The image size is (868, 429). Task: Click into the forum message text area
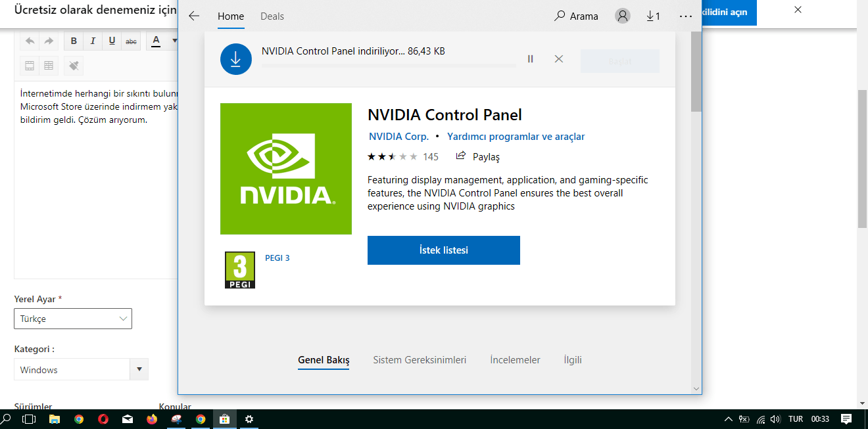pyautogui.click(x=96, y=181)
